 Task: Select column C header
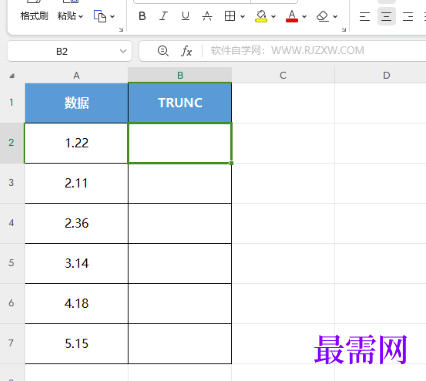[x=283, y=75]
